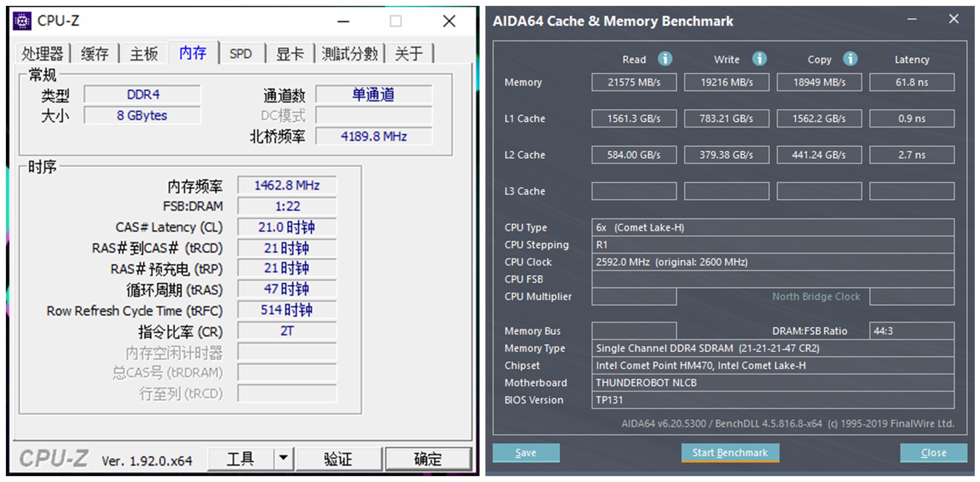980x482 pixels.
Task: Expand the 工具 dropdown arrow
Action: click(x=284, y=457)
